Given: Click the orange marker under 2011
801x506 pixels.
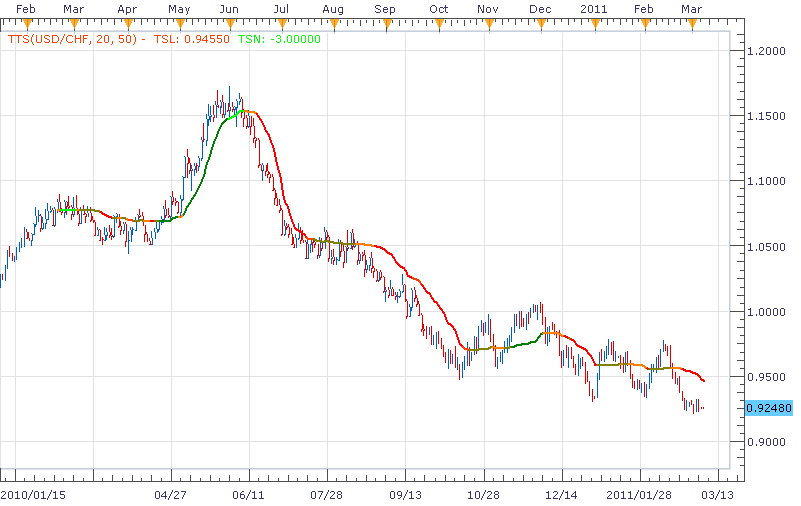Looking at the screenshot, I should (x=595, y=24).
